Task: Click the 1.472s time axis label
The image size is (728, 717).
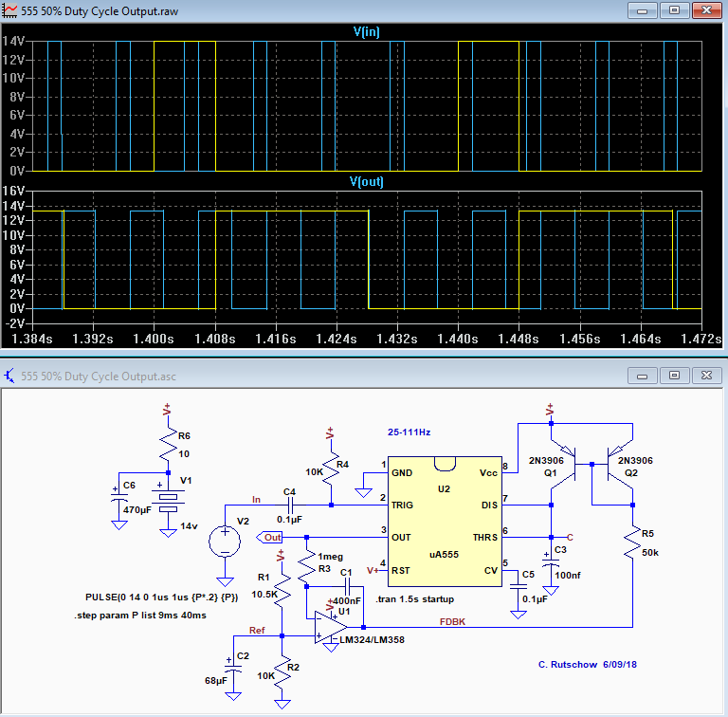Action: coord(701,339)
